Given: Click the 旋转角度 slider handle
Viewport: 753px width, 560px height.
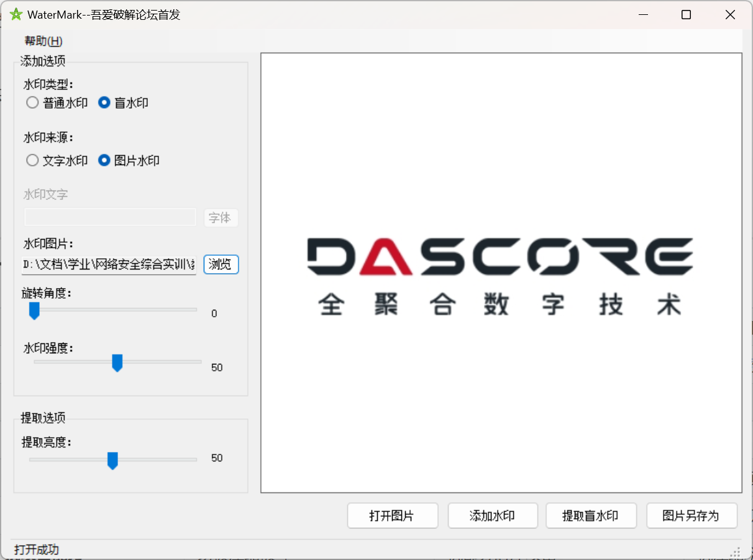Looking at the screenshot, I should [34, 310].
